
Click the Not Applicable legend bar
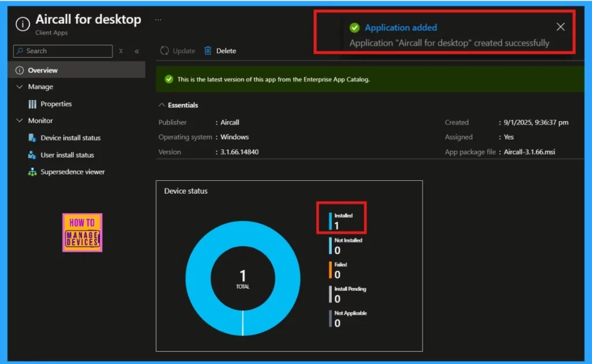(x=330, y=319)
